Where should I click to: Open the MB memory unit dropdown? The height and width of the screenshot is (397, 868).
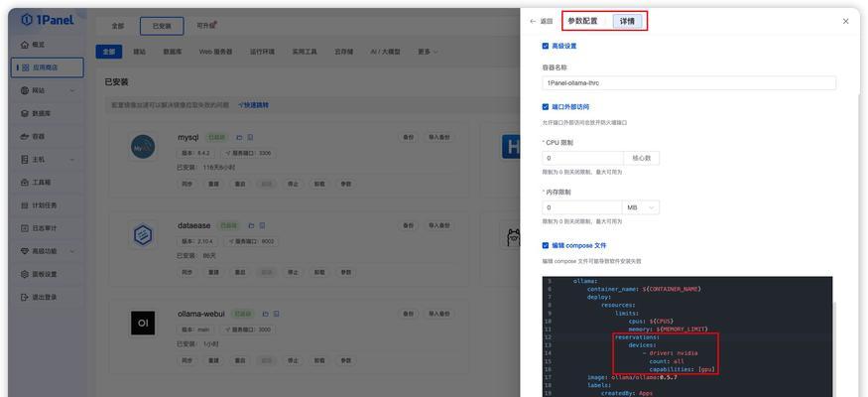641,207
